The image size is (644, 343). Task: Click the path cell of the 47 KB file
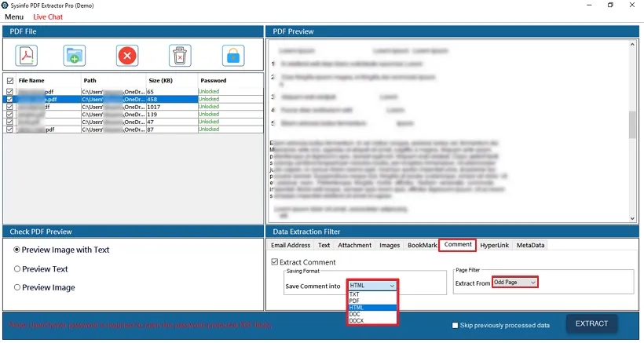113,122
